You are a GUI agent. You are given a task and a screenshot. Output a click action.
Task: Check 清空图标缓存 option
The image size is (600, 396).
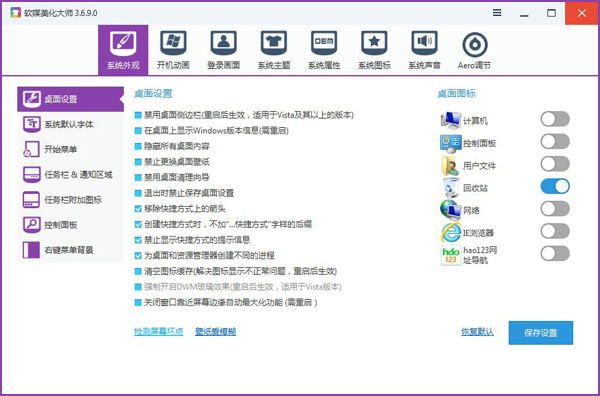(x=138, y=271)
